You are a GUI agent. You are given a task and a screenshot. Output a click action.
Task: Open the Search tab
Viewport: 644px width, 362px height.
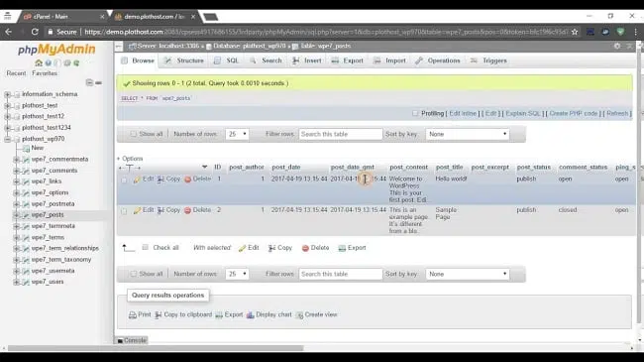point(266,60)
